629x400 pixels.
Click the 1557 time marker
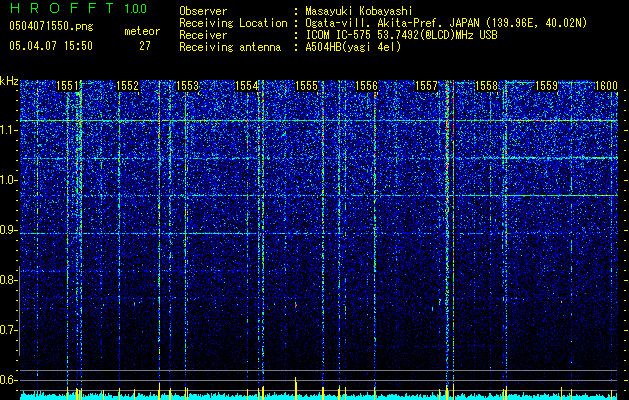click(x=426, y=86)
